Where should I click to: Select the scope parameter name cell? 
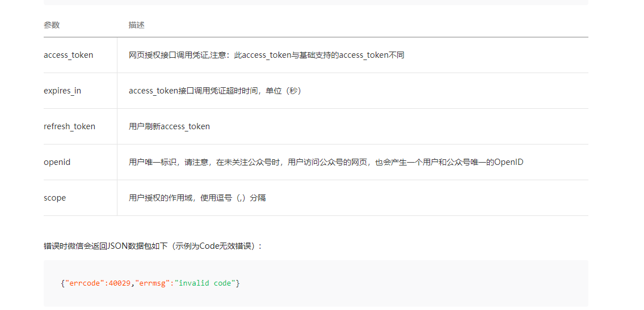pos(54,198)
